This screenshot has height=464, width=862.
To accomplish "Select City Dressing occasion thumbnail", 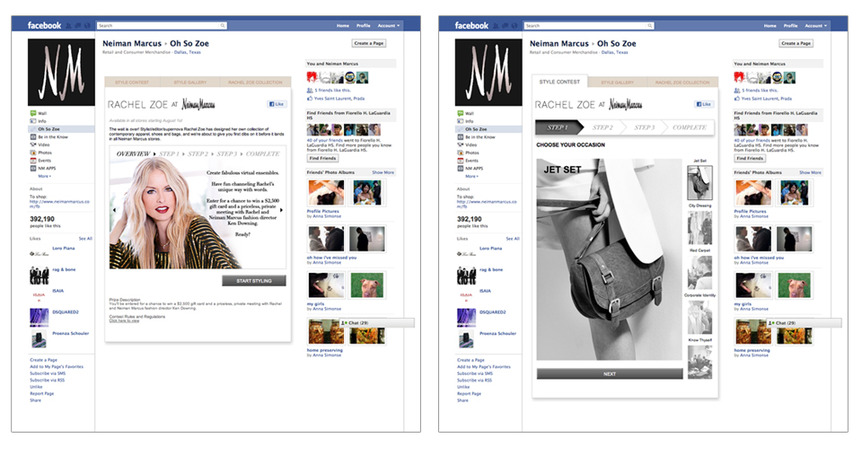I will [x=700, y=227].
